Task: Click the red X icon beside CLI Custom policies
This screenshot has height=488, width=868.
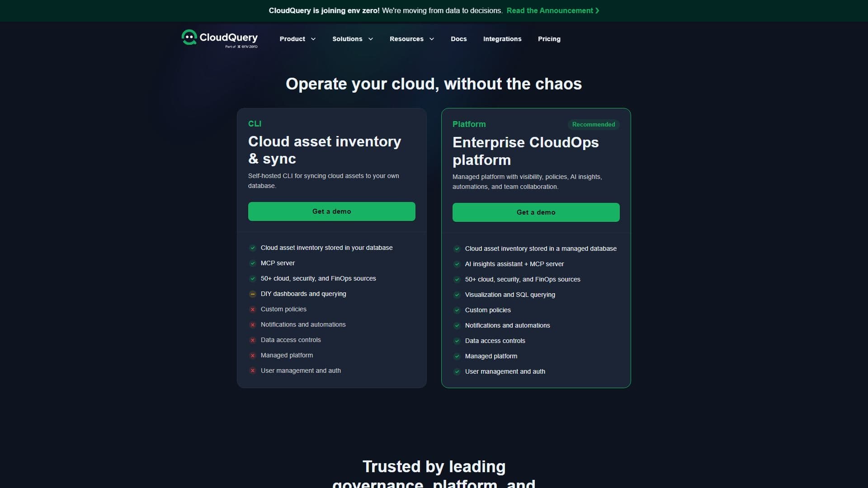Action: [253, 310]
